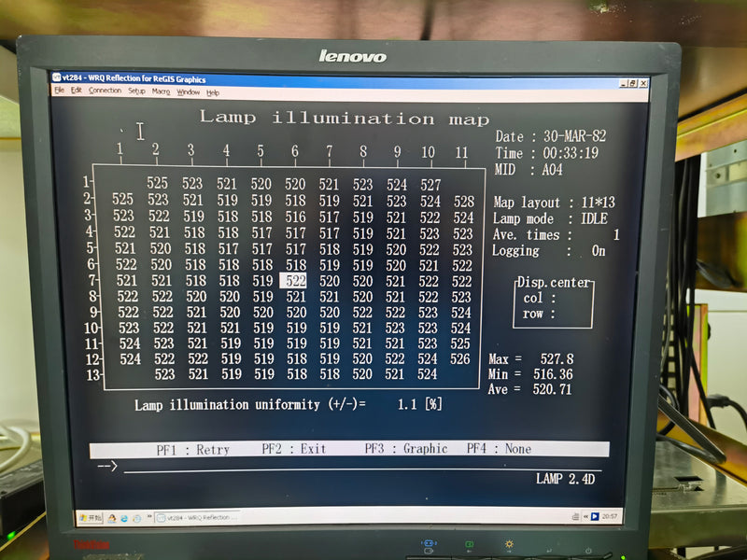
Task: Click the 'col :' field in Disp.center box
Action: 540,298
